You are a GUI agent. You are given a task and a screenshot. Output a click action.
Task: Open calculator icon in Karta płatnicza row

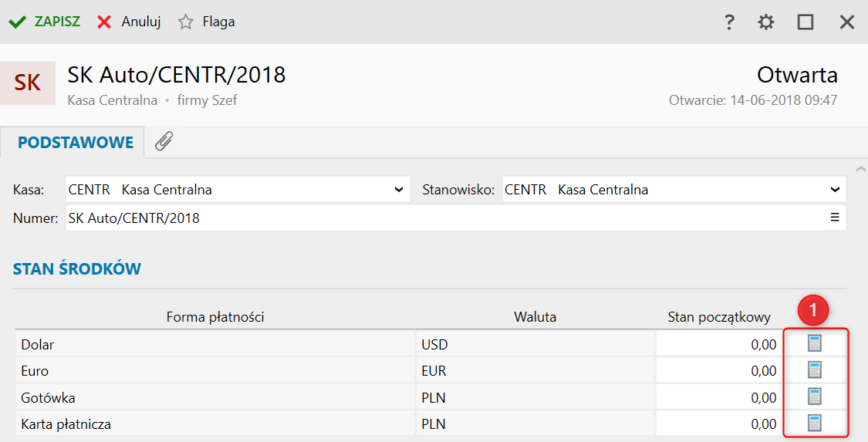tap(814, 423)
